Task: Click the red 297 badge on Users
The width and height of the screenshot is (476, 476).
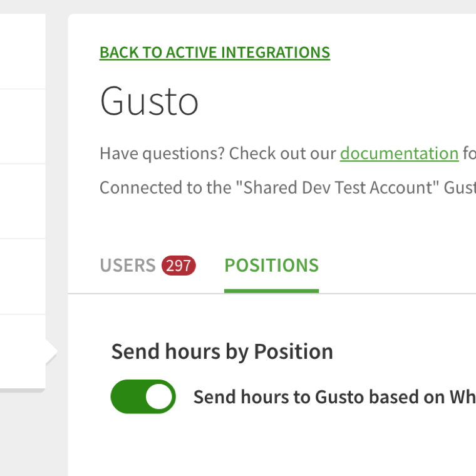Action: click(178, 266)
